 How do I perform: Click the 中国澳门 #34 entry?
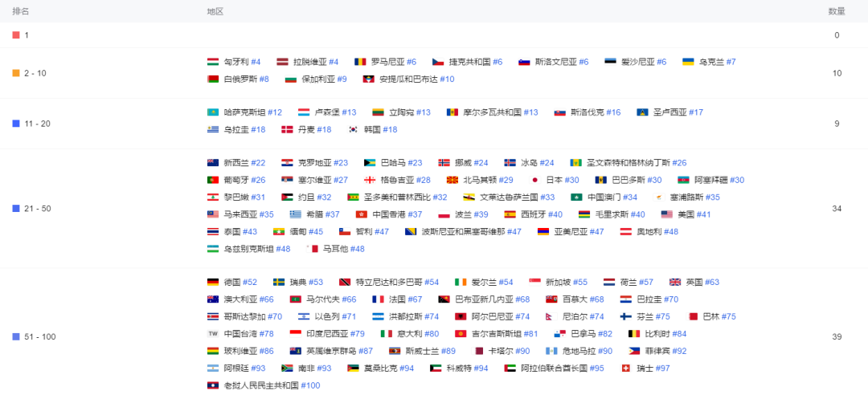tap(604, 197)
